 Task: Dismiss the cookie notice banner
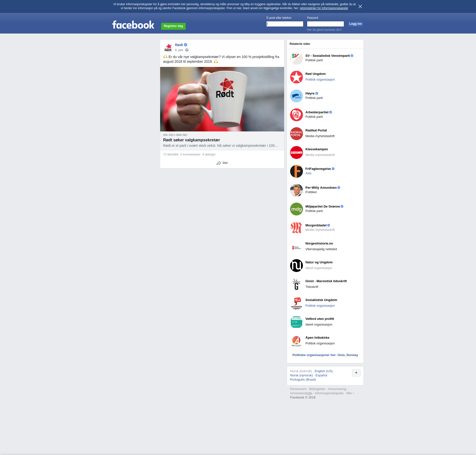[x=360, y=6]
